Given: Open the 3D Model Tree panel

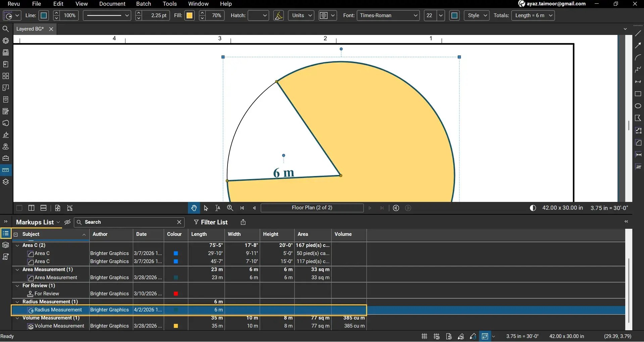Looking at the screenshot, I should [6, 245].
